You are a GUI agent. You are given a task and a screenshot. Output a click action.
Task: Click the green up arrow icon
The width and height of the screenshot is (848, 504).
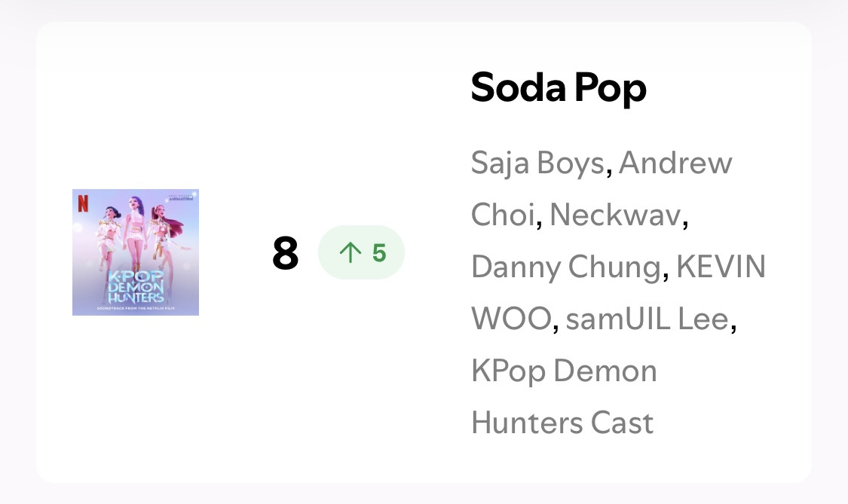(x=351, y=253)
